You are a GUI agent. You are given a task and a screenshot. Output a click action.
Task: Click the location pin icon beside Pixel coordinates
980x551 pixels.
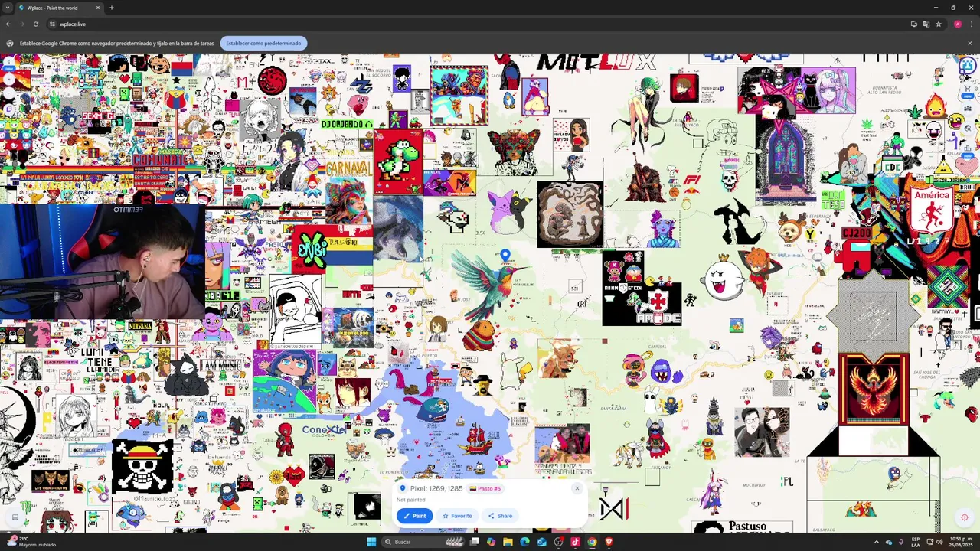tap(402, 488)
